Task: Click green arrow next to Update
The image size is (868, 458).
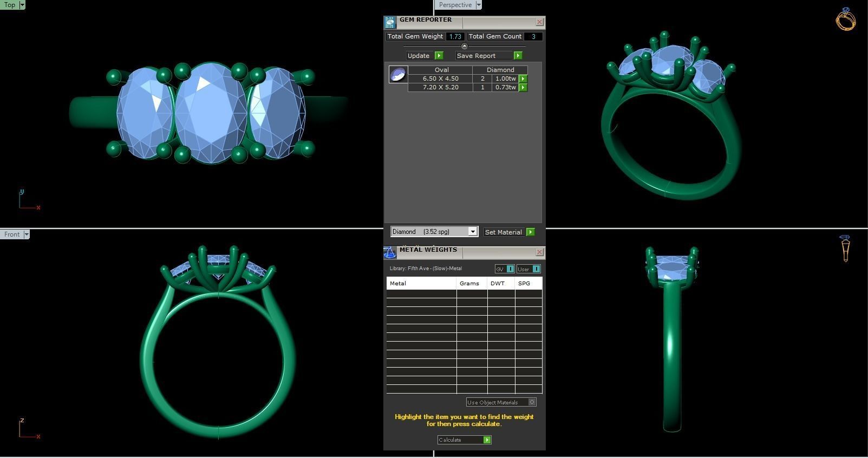Action: [x=439, y=56]
